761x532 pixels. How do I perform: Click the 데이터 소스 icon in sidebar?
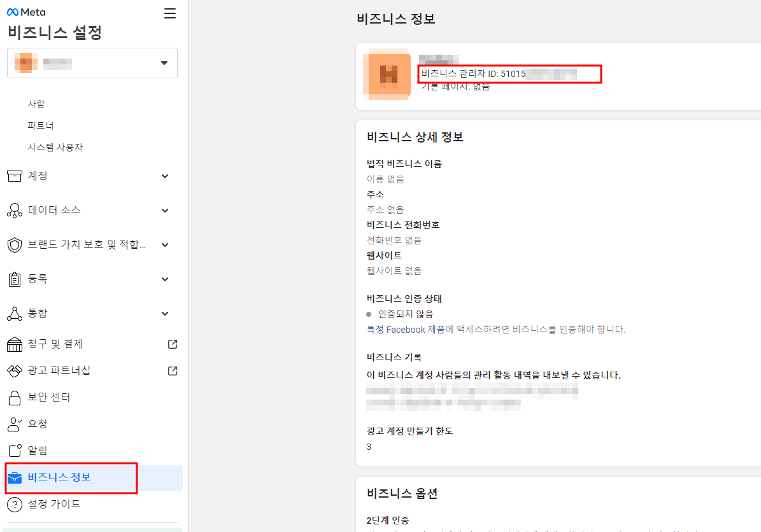point(14,211)
